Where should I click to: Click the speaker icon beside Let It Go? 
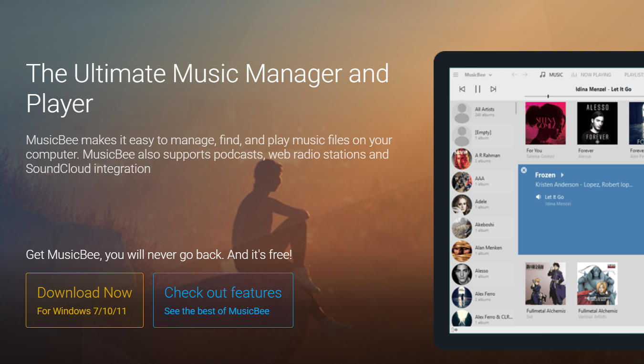coord(538,197)
